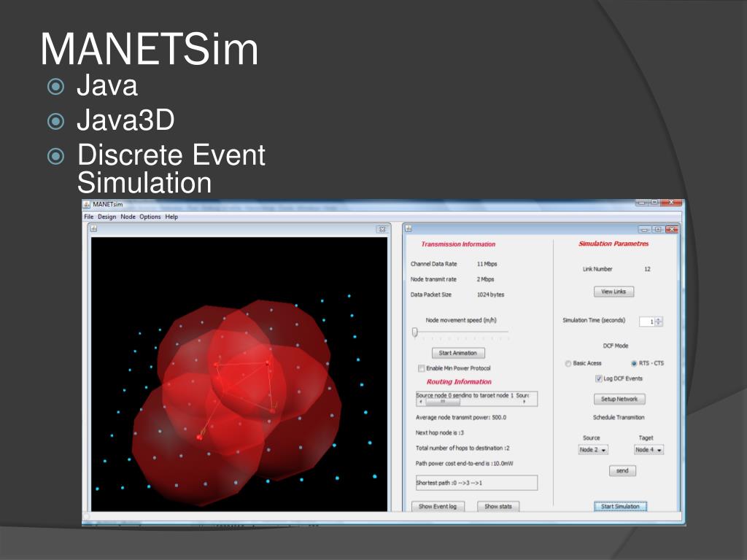Click the Setup Network button
This screenshot has width=747, height=560.
(619, 399)
